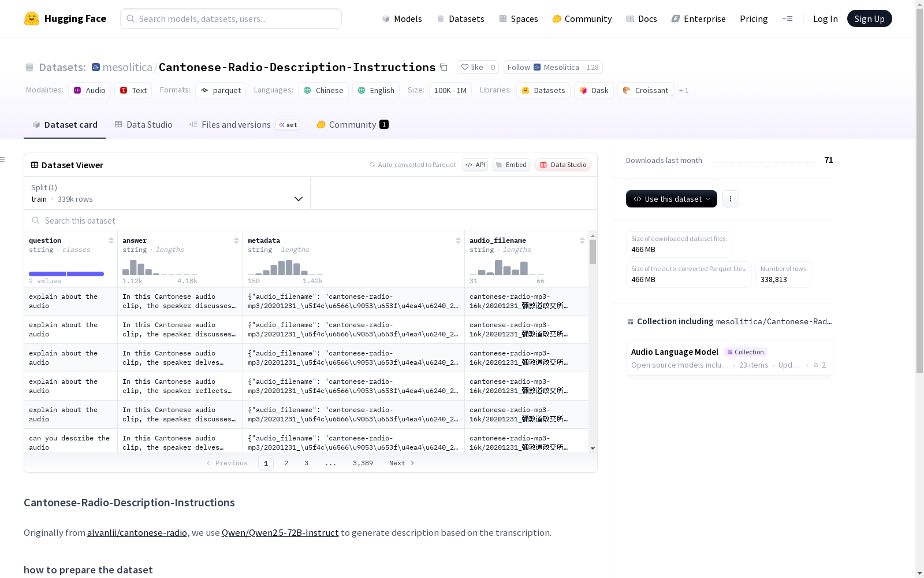Sort the metadata column
924x578 pixels.
pyautogui.click(x=458, y=240)
